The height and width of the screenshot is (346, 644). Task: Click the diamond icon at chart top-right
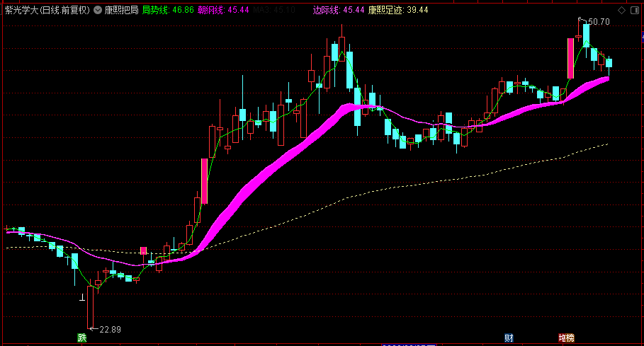622,10
